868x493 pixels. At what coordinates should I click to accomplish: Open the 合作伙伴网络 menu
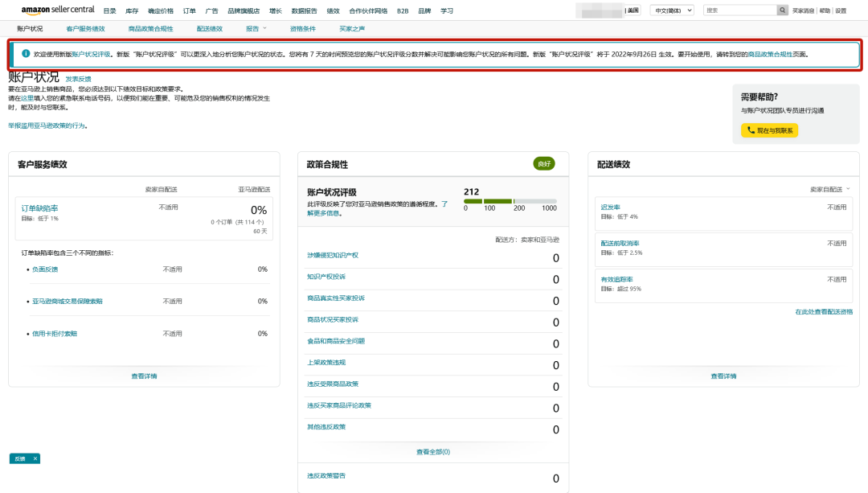[x=368, y=11]
